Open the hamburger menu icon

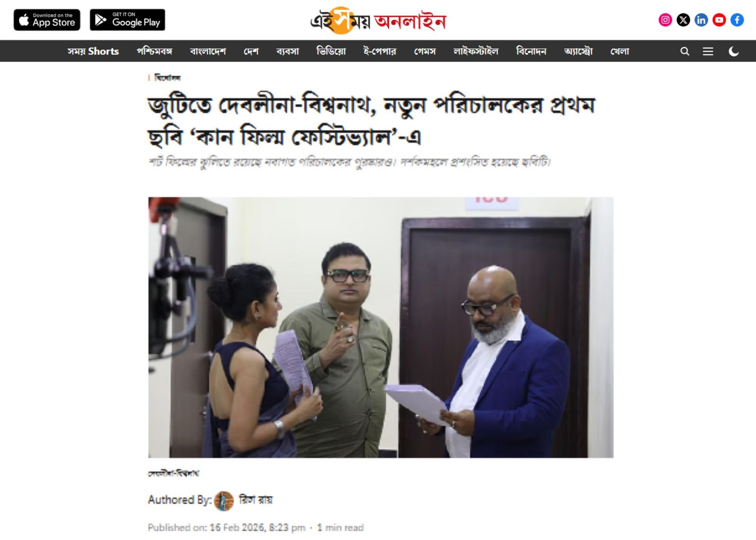pos(708,51)
